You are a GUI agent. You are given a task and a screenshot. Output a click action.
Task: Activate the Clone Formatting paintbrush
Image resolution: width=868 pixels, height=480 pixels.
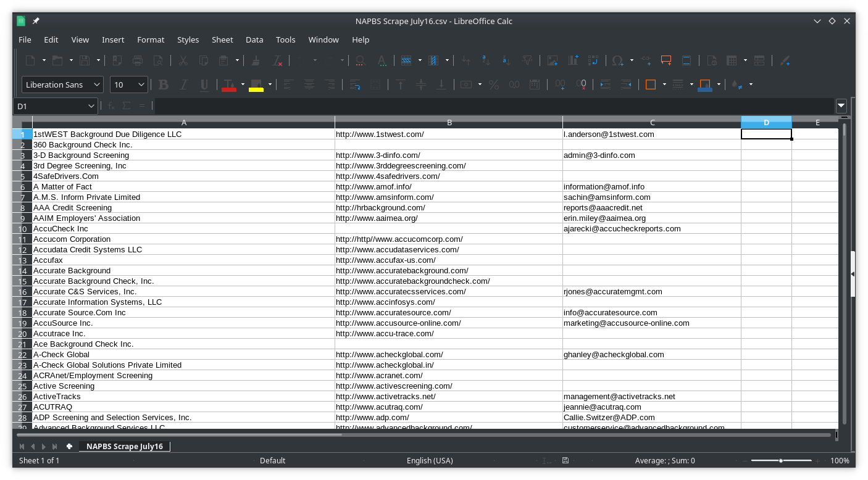(x=256, y=60)
